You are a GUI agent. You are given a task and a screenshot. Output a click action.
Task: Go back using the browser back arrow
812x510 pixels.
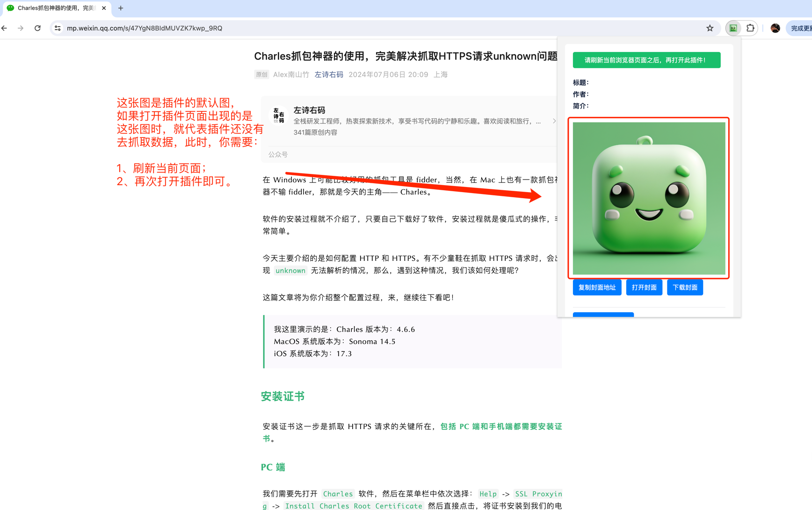coord(5,28)
